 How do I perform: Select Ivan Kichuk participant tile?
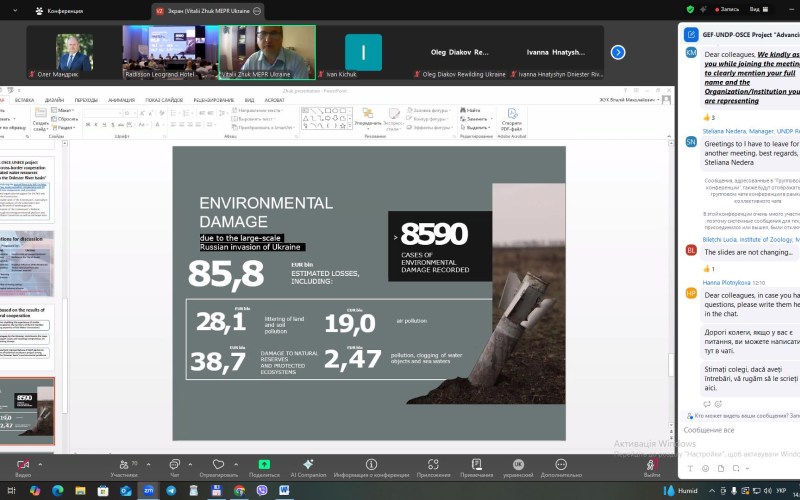point(363,53)
